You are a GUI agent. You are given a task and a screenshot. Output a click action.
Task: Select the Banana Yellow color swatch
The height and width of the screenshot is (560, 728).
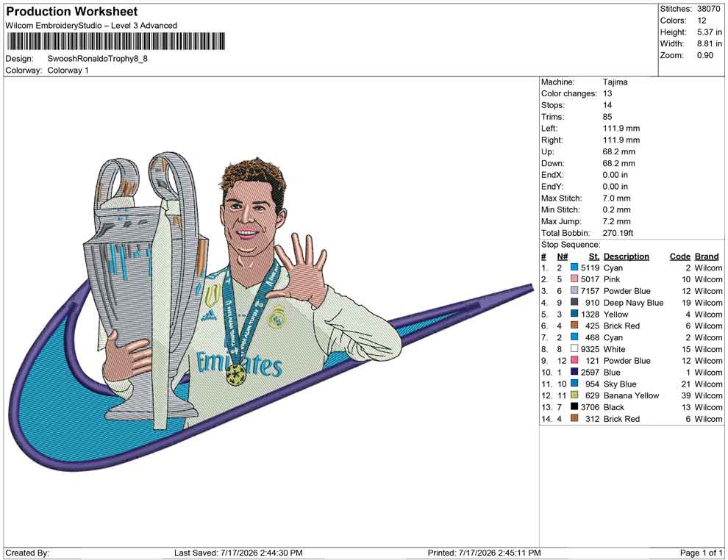click(574, 395)
